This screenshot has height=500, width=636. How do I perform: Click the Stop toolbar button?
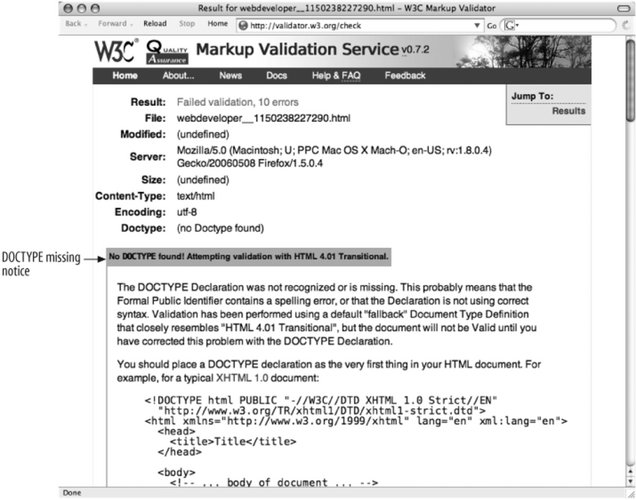pos(187,24)
